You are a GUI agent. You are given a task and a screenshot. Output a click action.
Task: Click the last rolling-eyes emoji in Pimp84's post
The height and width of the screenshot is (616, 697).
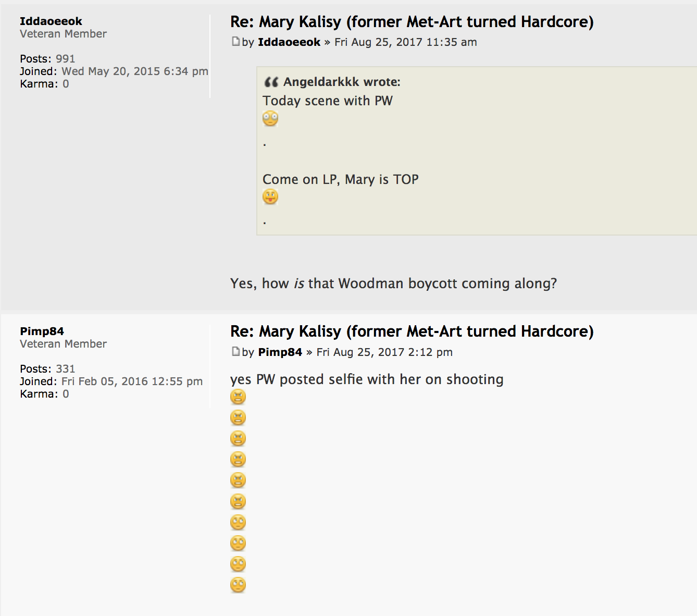click(x=238, y=585)
